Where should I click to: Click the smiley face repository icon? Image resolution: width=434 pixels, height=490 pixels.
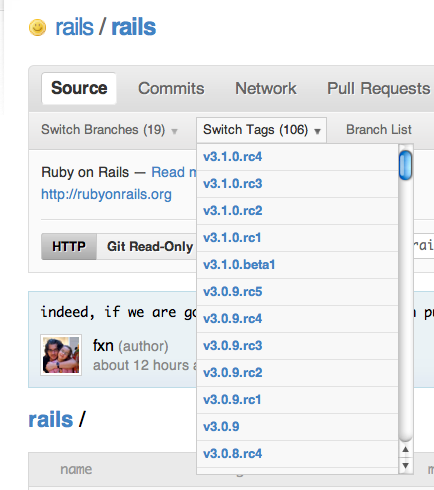[37, 27]
